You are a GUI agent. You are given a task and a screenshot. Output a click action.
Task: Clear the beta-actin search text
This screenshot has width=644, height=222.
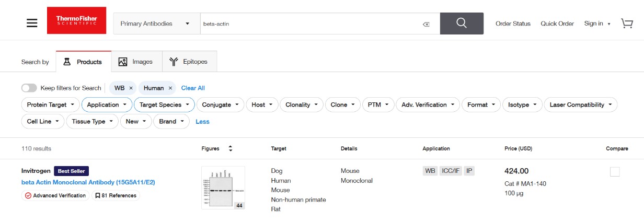[426, 24]
